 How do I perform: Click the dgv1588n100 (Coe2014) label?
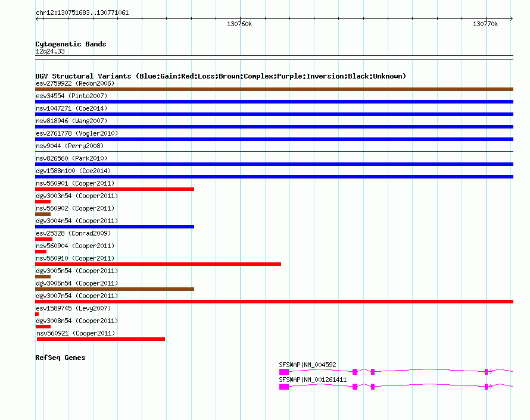73,171
